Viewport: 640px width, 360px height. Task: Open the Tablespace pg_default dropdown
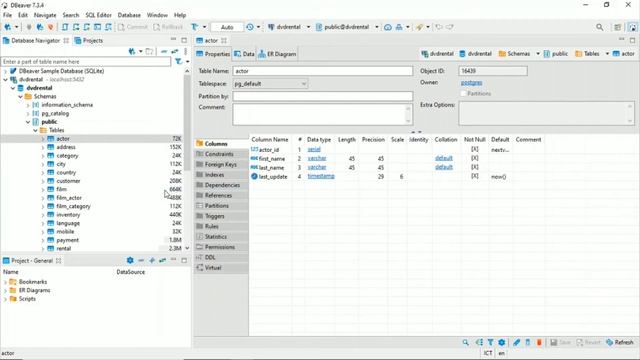(270, 84)
